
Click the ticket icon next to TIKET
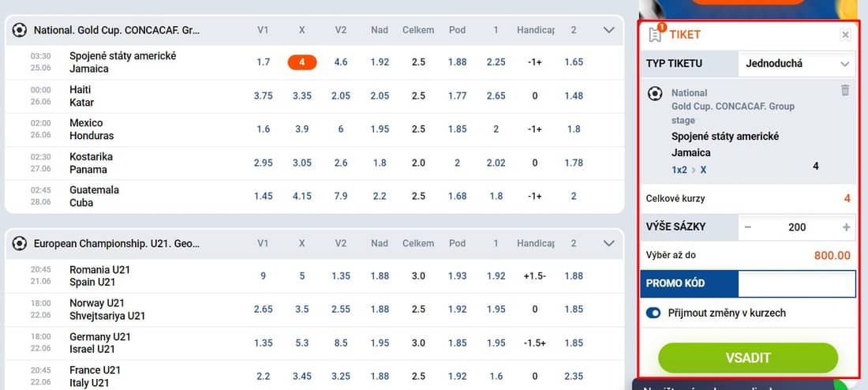coord(656,35)
